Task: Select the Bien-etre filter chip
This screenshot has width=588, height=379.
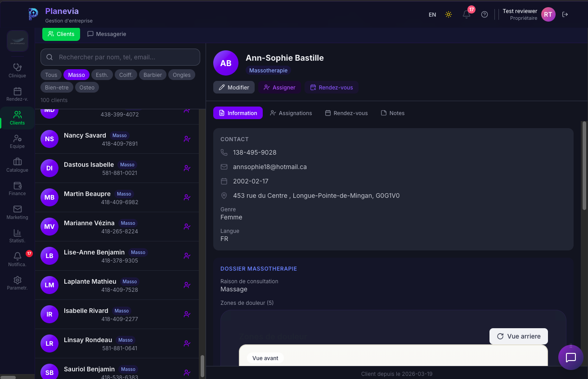Action: [x=57, y=87]
